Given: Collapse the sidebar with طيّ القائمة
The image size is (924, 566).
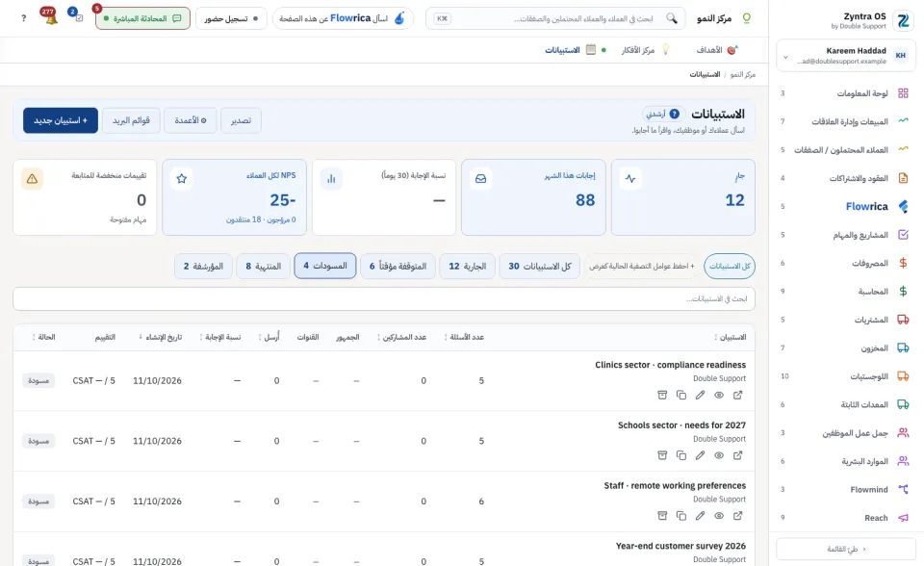Looking at the screenshot, I should (x=846, y=549).
